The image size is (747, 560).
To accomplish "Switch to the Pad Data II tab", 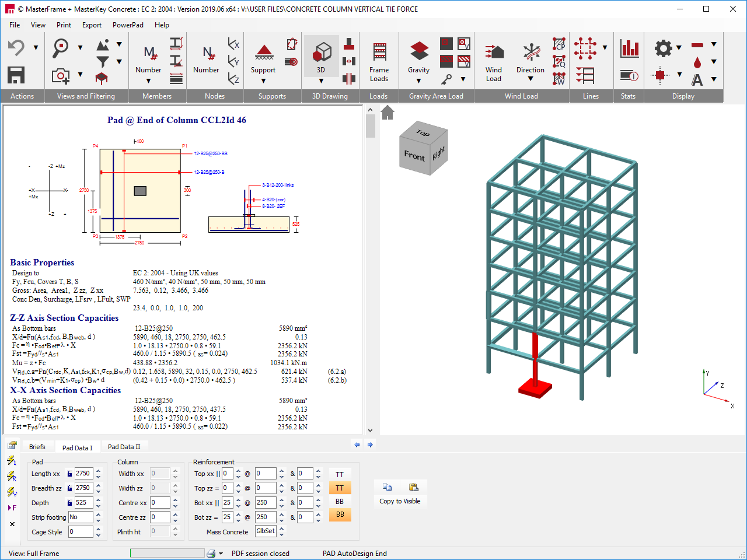I will click(124, 446).
